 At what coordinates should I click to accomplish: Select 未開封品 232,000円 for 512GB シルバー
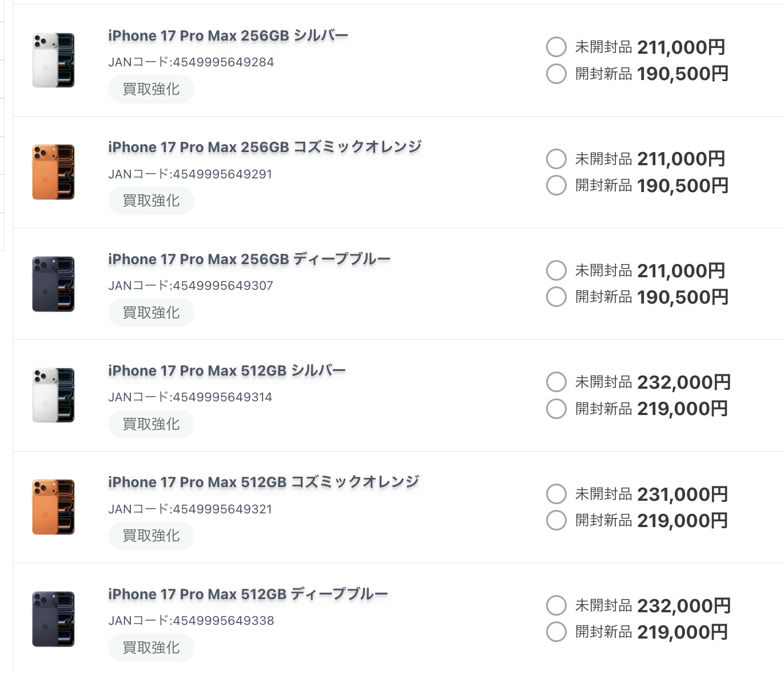click(x=556, y=381)
